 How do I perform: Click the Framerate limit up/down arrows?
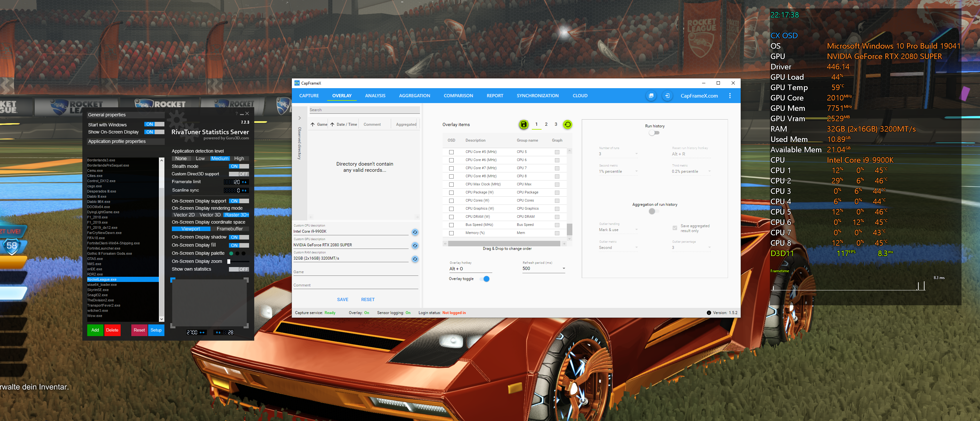coord(245,182)
